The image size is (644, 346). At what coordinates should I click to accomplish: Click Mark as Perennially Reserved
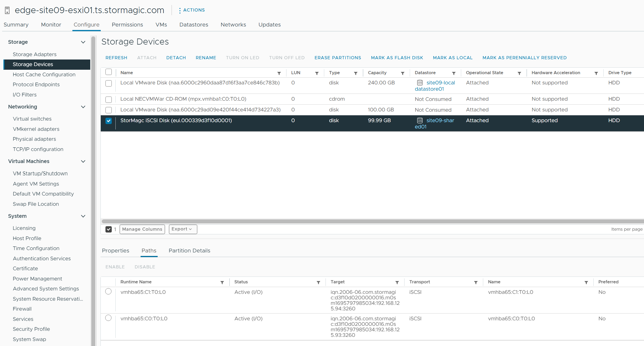pyautogui.click(x=525, y=58)
